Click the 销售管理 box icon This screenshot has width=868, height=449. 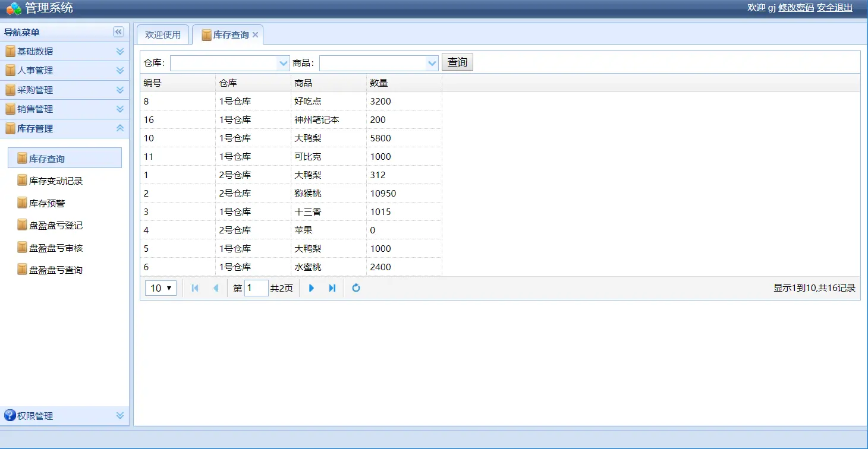click(10, 109)
